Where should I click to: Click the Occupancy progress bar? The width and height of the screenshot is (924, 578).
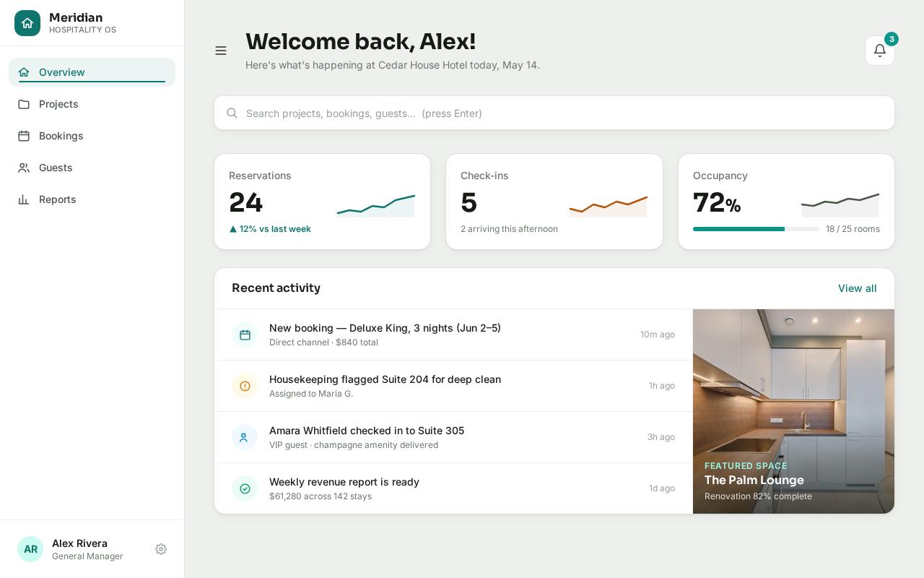756,229
